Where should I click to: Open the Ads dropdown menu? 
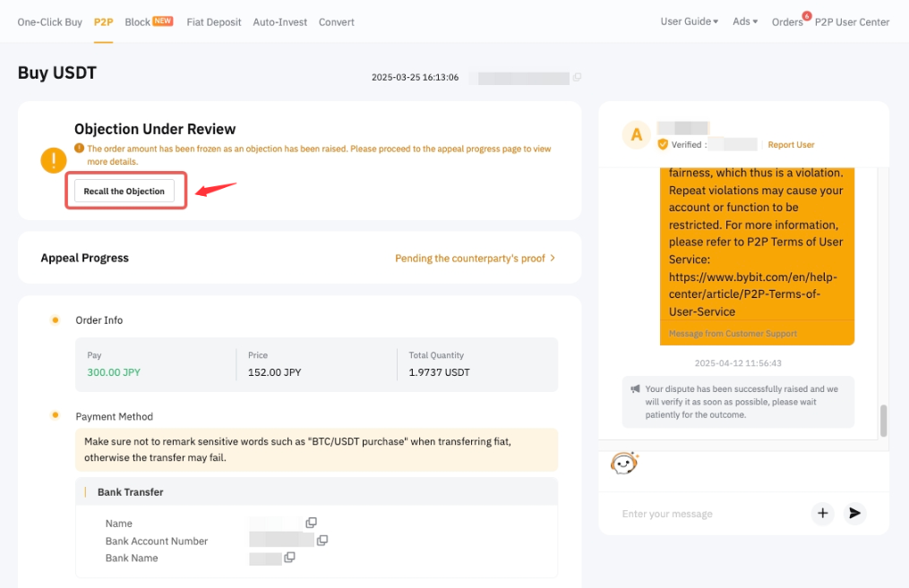(x=744, y=21)
